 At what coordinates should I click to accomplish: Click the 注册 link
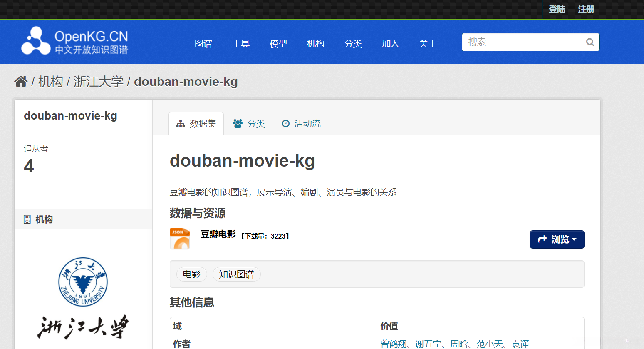pyautogui.click(x=586, y=9)
